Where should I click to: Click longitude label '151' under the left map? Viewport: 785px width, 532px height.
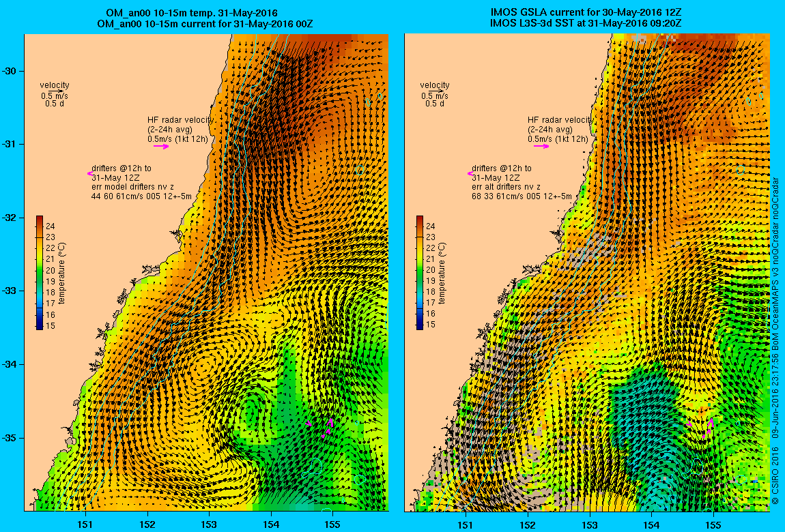85,524
